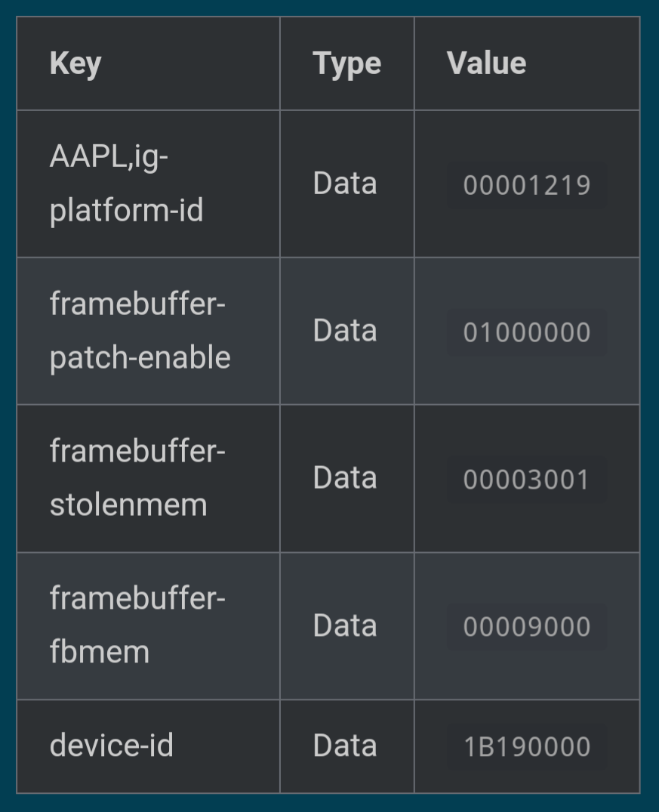Select Data type in framebuffer-patch-enable row
Screen dimensions: 659x812
click(345, 331)
